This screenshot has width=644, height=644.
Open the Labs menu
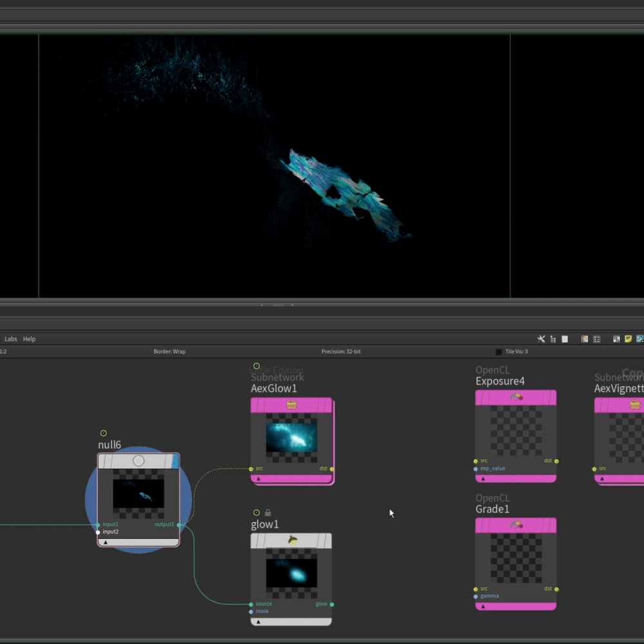[x=11, y=339]
